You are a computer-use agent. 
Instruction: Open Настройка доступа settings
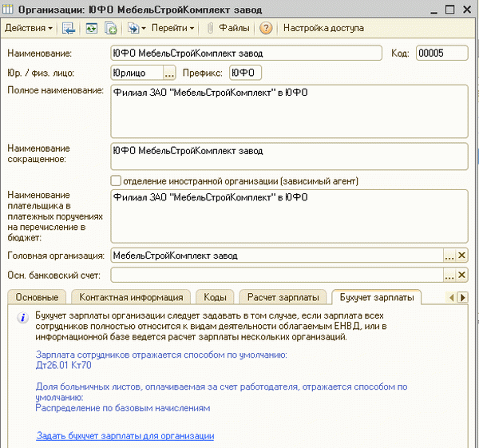(323, 28)
